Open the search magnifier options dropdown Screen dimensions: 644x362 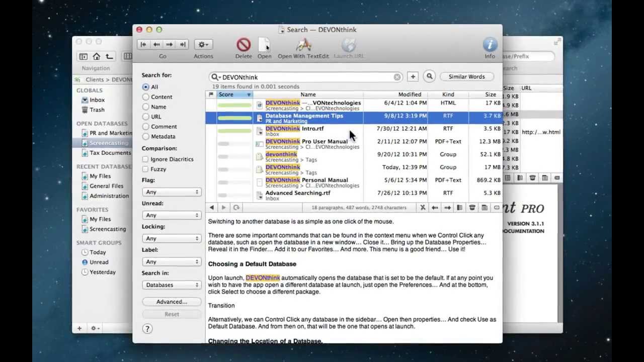215,77
